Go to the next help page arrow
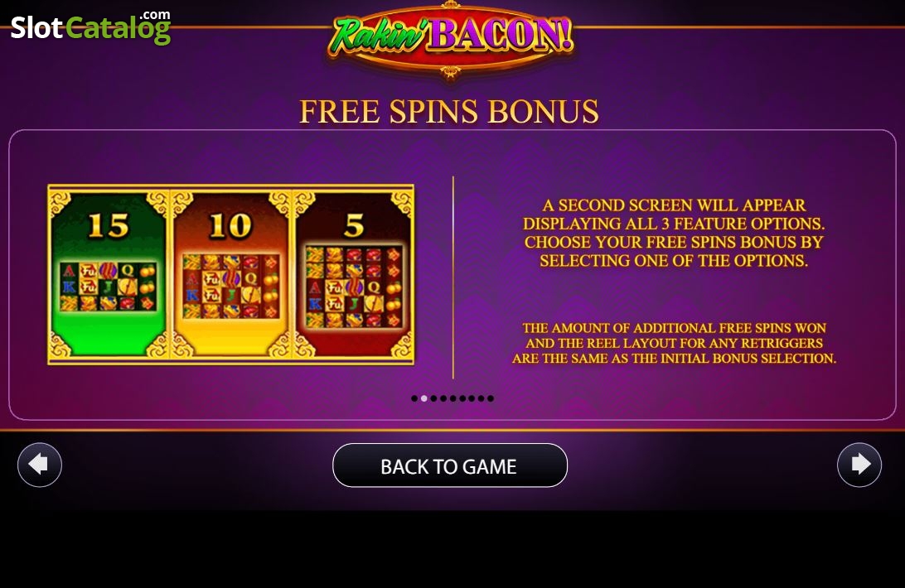The image size is (905, 588). pos(859,465)
